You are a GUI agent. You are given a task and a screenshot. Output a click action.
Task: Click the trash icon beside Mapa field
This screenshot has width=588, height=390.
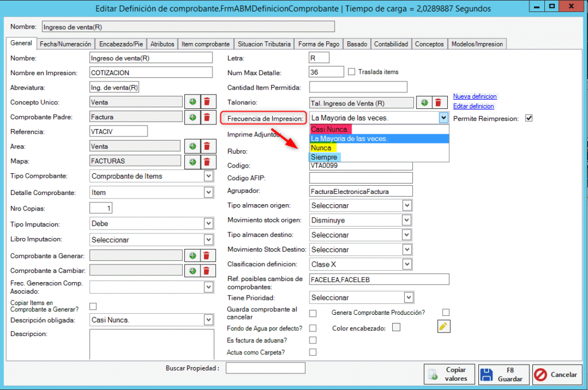click(x=207, y=161)
